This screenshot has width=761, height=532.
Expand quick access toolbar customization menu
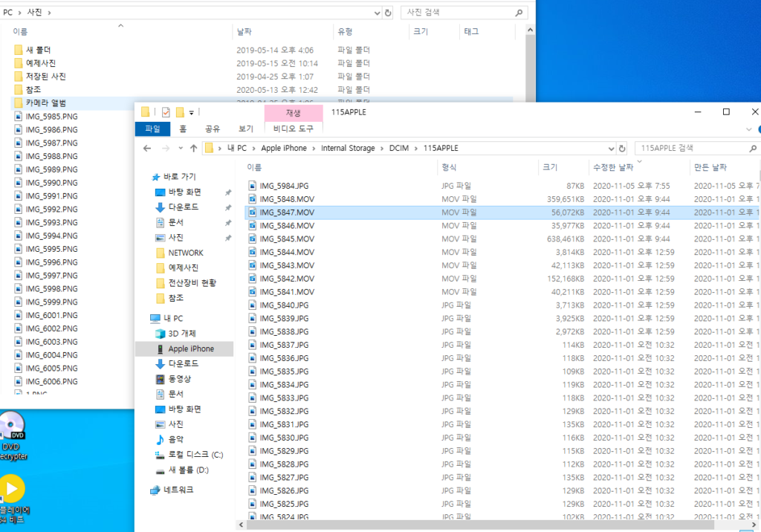point(192,112)
